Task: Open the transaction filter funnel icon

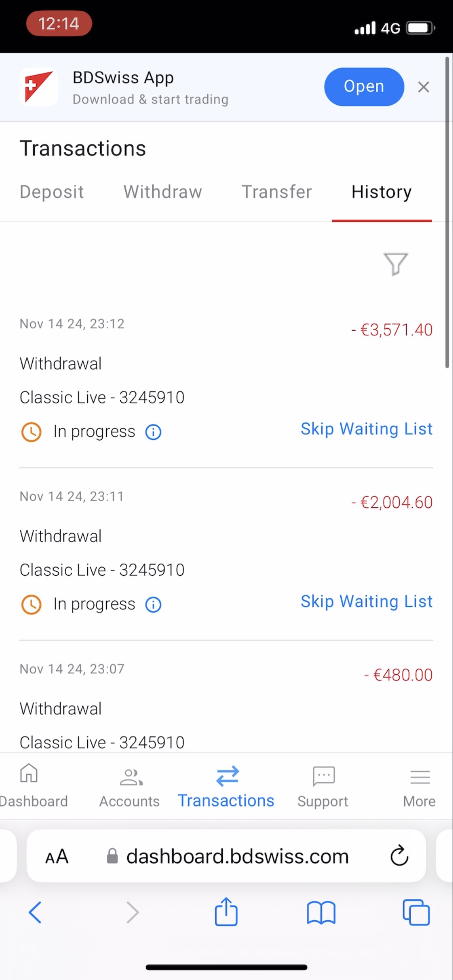Action: click(x=396, y=264)
